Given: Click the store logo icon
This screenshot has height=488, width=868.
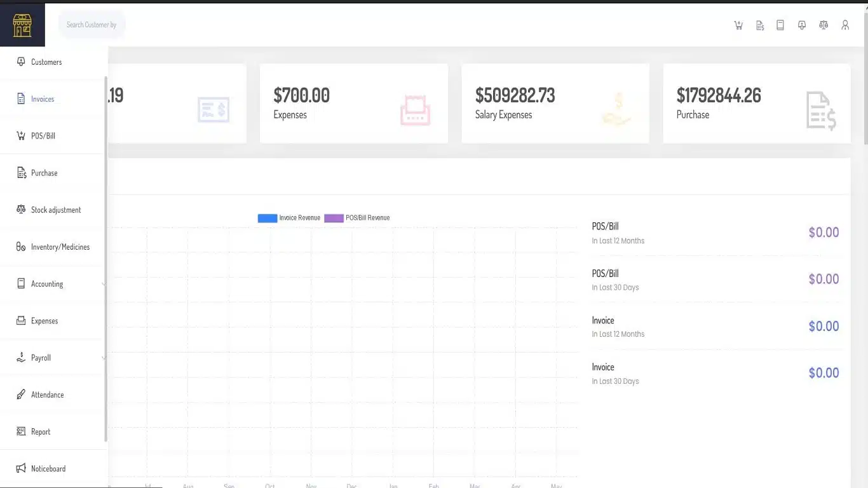Looking at the screenshot, I should point(22,25).
